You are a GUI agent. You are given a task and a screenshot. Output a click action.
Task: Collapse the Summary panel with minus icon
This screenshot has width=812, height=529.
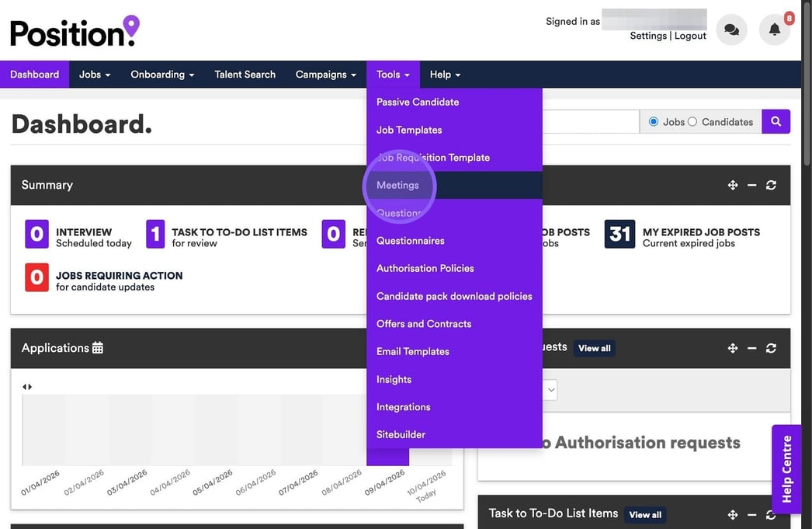tap(751, 185)
